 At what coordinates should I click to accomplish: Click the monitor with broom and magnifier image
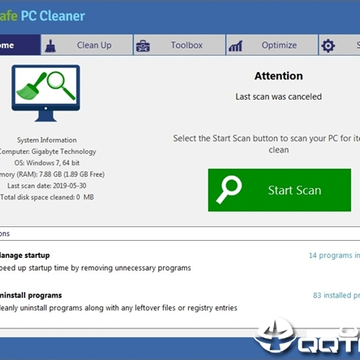pyautogui.click(x=46, y=93)
